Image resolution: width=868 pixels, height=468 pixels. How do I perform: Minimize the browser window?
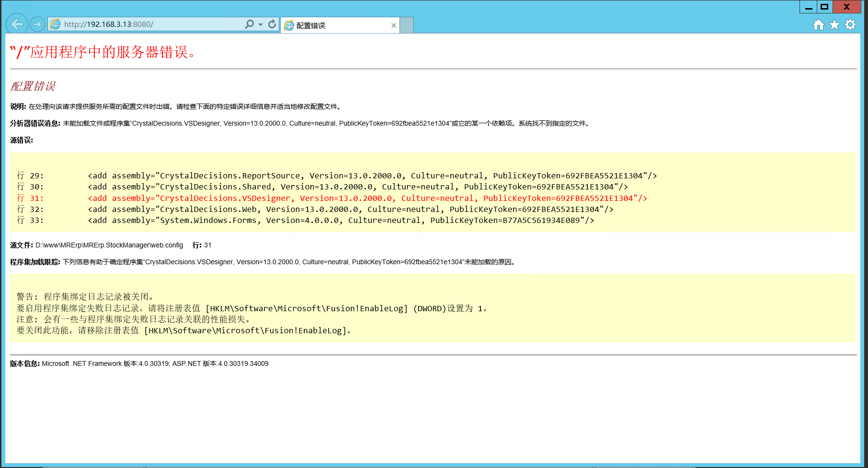(x=809, y=7)
